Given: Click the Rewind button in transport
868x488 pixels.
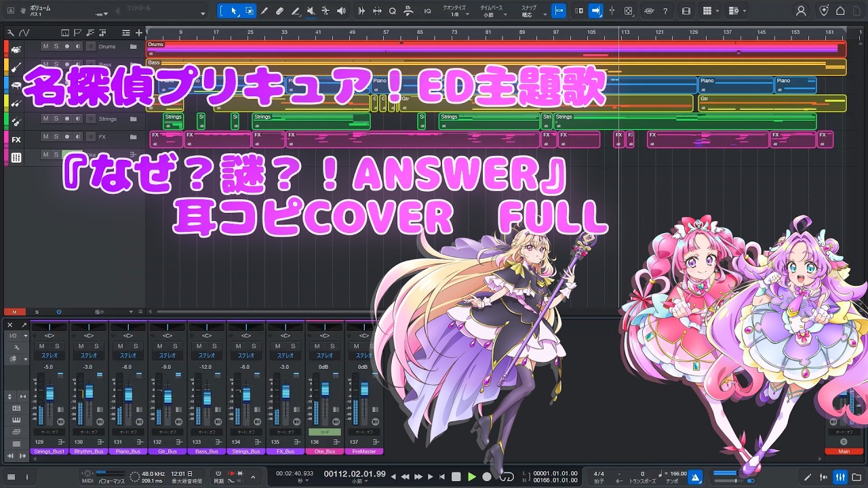Looking at the screenshot, I should tap(406, 476).
